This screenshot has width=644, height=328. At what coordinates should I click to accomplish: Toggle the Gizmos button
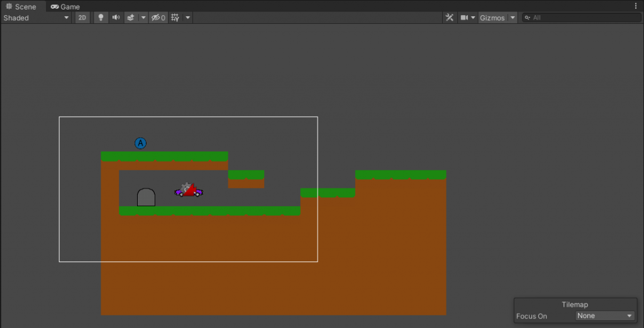(x=492, y=18)
